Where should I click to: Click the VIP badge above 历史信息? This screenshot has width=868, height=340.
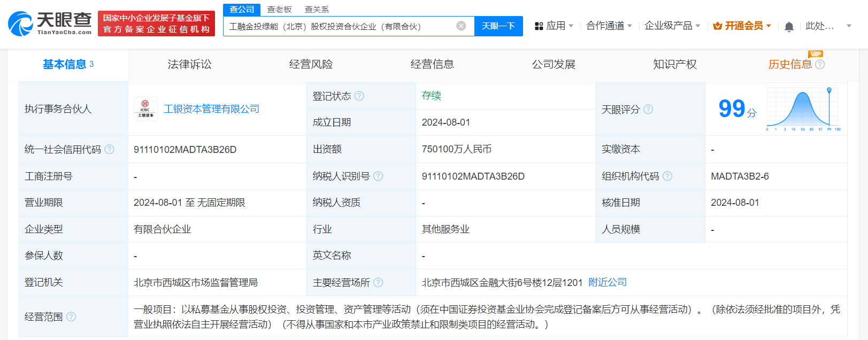816,53
